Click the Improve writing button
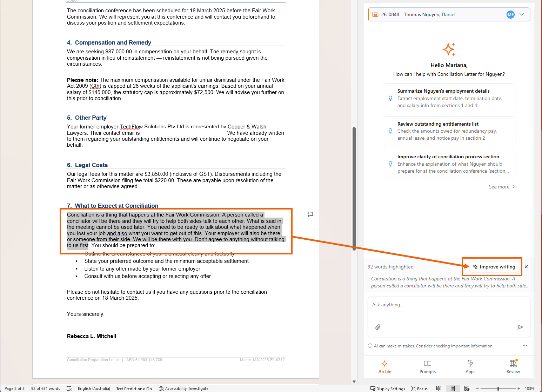542x392 pixels. click(x=494, y=267)
